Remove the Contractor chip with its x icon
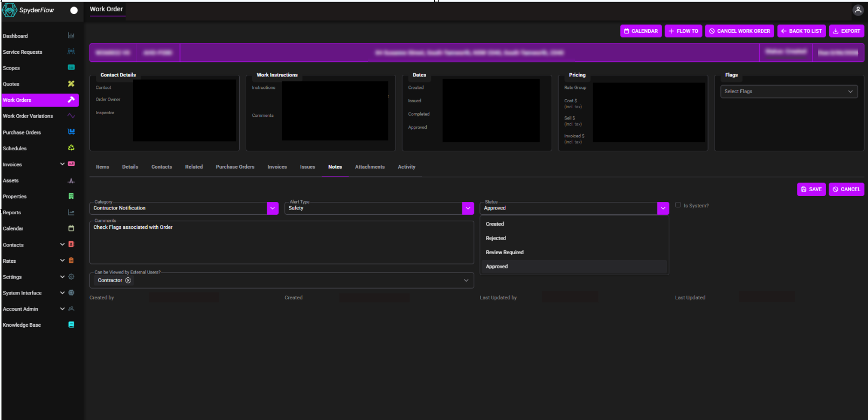Viewport: 868px width, 420px height. point(128,281)
